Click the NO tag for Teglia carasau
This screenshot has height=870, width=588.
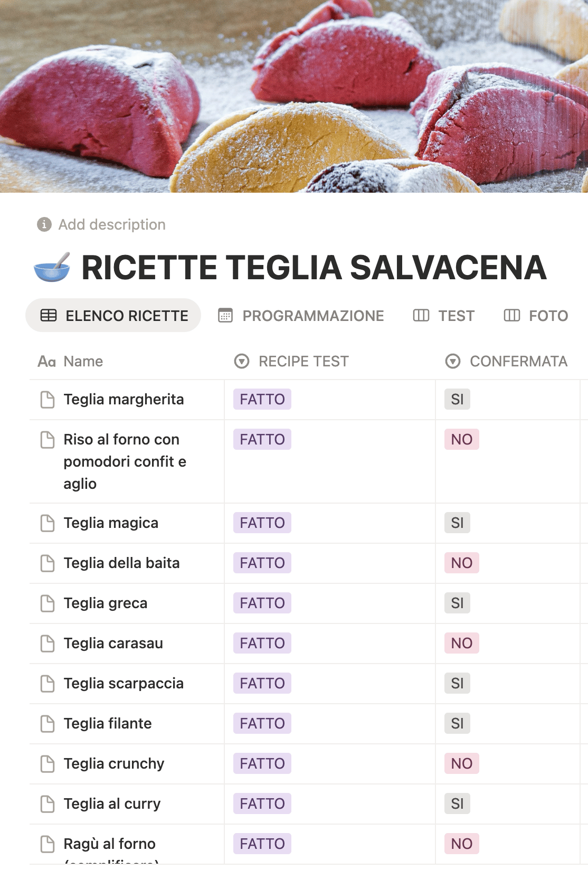462,644
